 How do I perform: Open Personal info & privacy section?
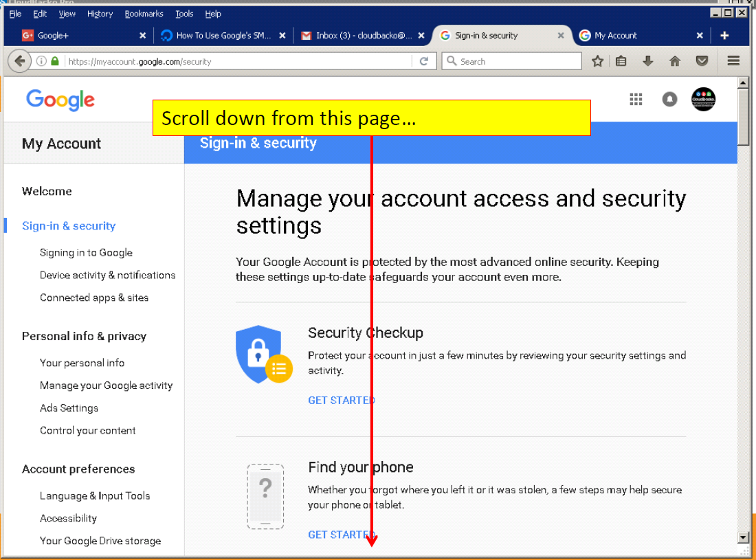click(84, 337)
